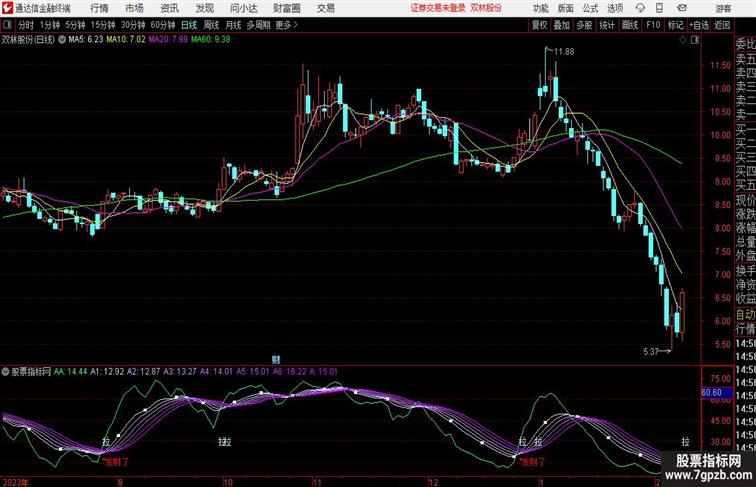This screenshot has width=756, height=487.
Task: Select the 日线 daily chart tab
Action: point(189,25)
